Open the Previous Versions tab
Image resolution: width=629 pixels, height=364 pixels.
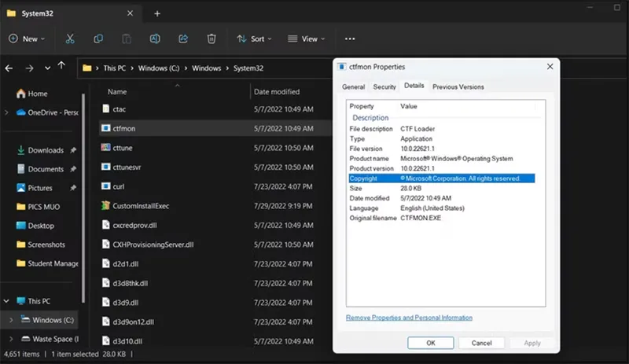coord(458,87)
